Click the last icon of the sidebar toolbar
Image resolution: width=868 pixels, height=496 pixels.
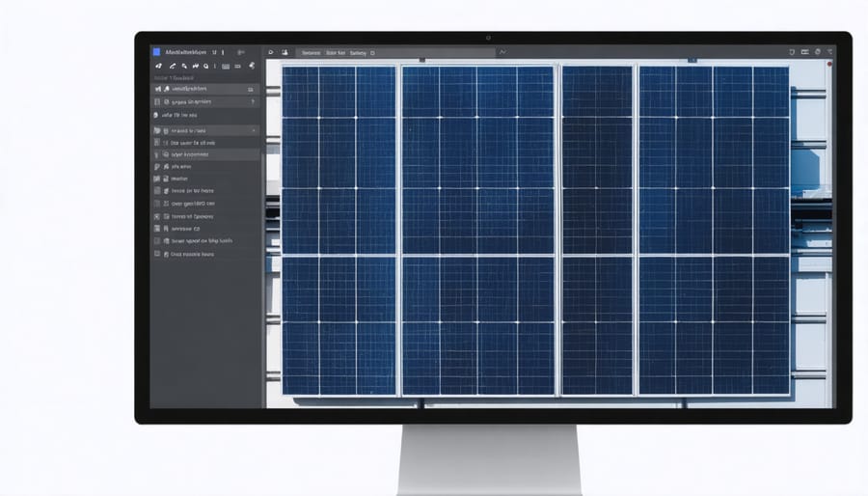coord(252,66)
